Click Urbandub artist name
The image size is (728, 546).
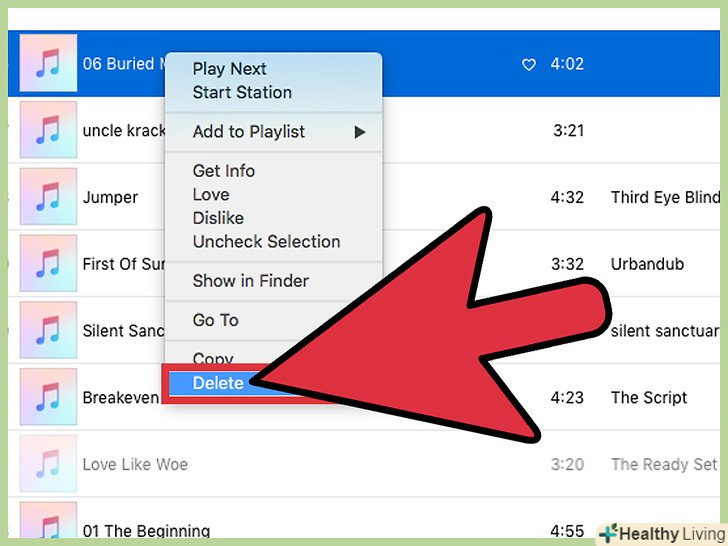pyautogui.click(x=647, y=264)
